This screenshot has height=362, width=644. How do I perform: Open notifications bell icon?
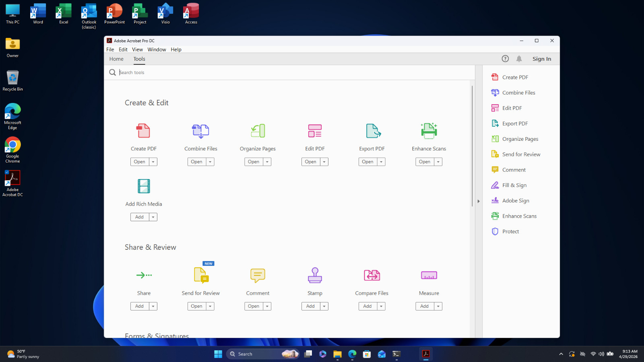pyautogui.click(x=519, y=59)
